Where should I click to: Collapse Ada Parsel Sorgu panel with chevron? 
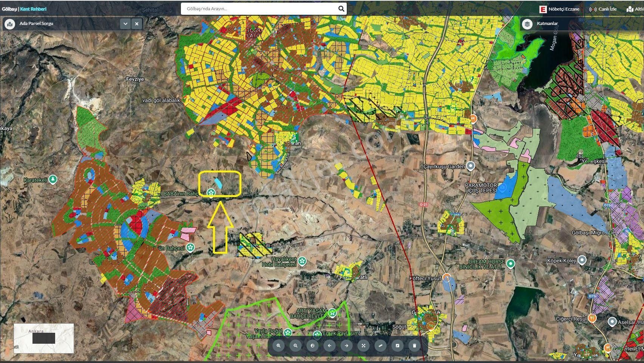pos(125,24)
